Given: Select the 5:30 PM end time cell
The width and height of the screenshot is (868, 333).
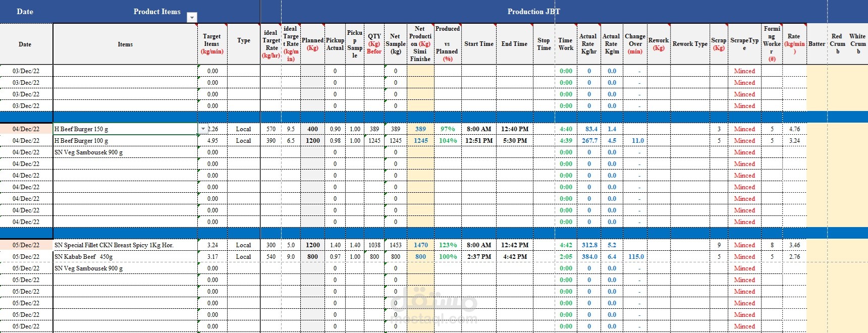Looking at the screenshot, I should pos(515,141).
